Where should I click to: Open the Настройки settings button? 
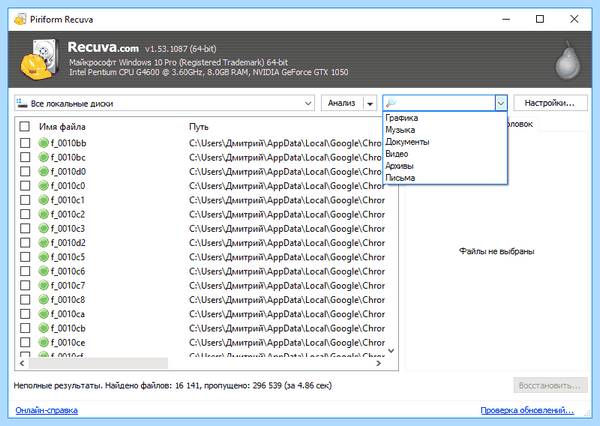550,103
